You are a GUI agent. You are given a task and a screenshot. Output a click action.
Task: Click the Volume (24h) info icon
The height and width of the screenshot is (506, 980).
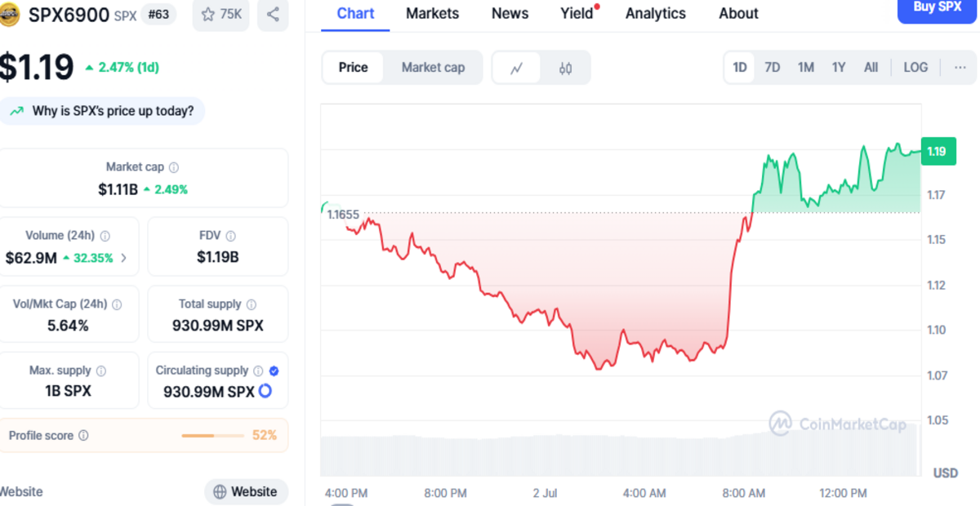click(105, 236)
